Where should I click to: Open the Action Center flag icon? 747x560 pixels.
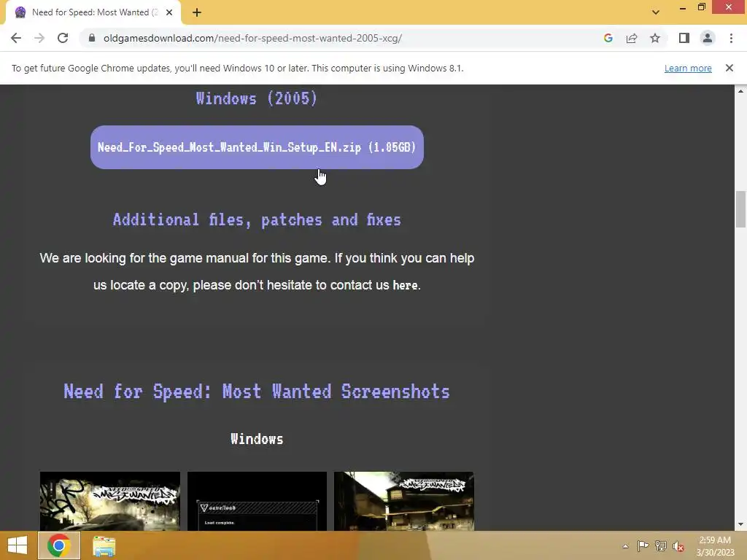pos(643,546)
